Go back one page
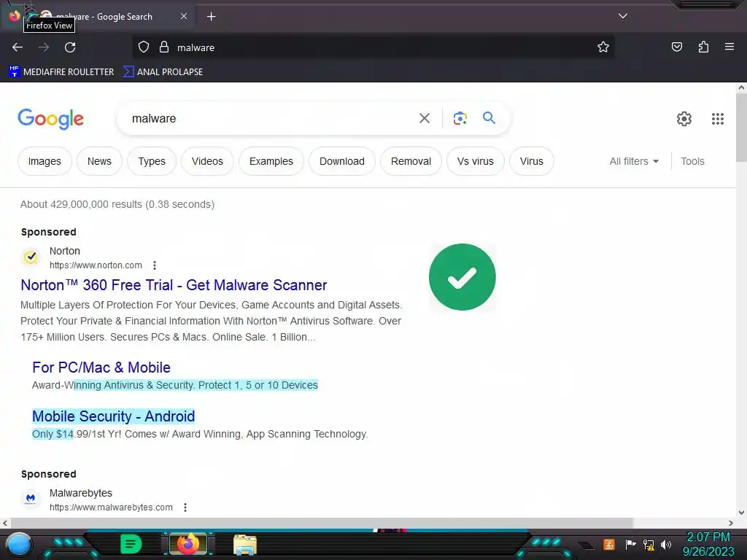Viewport: 747px width, 560px height. [x=18, y=47]
